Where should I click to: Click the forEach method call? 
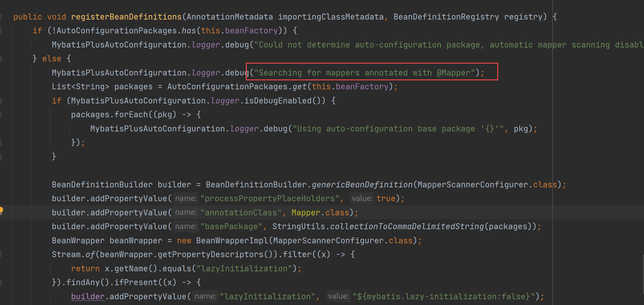[x=131, y=115]
